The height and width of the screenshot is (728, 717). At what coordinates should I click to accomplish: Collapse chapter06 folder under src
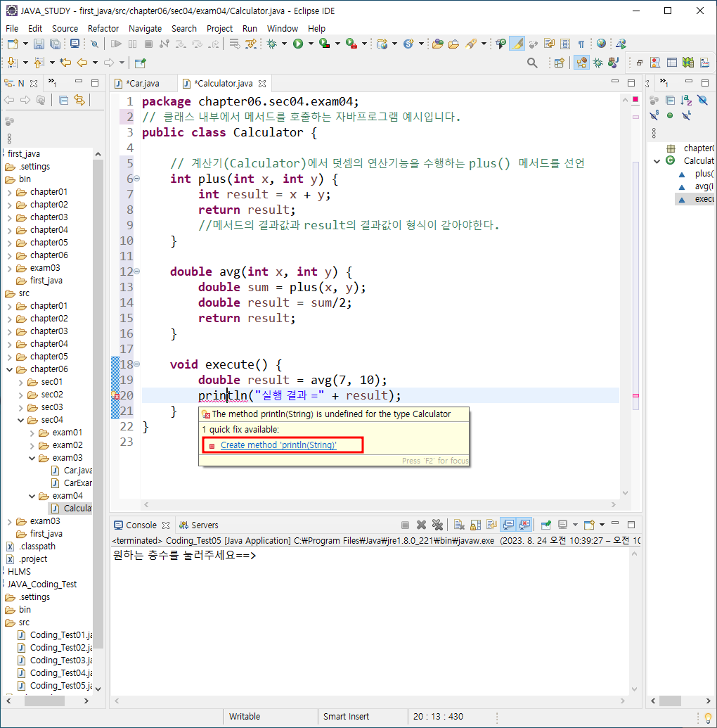click(x=10, y=369)
